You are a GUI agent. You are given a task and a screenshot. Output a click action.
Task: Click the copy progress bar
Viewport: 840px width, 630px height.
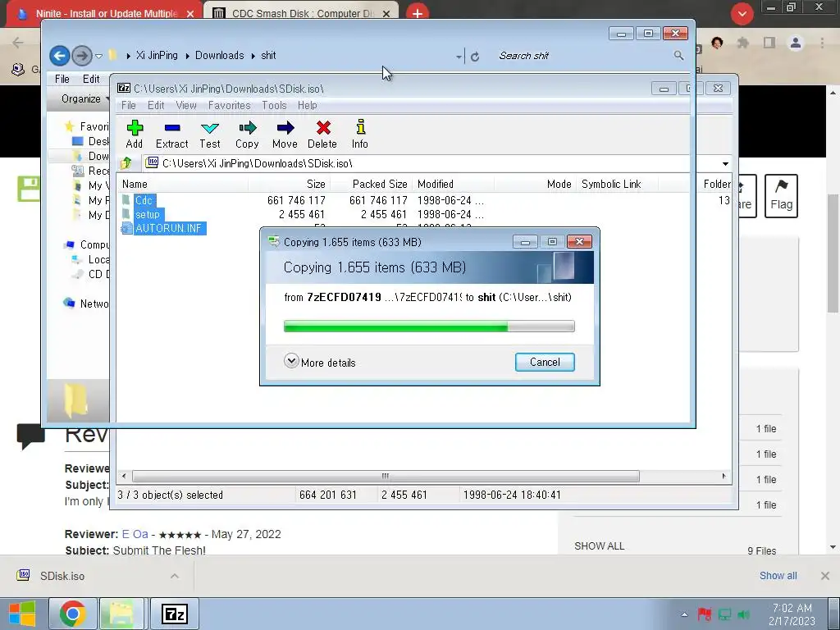[429, 326]
